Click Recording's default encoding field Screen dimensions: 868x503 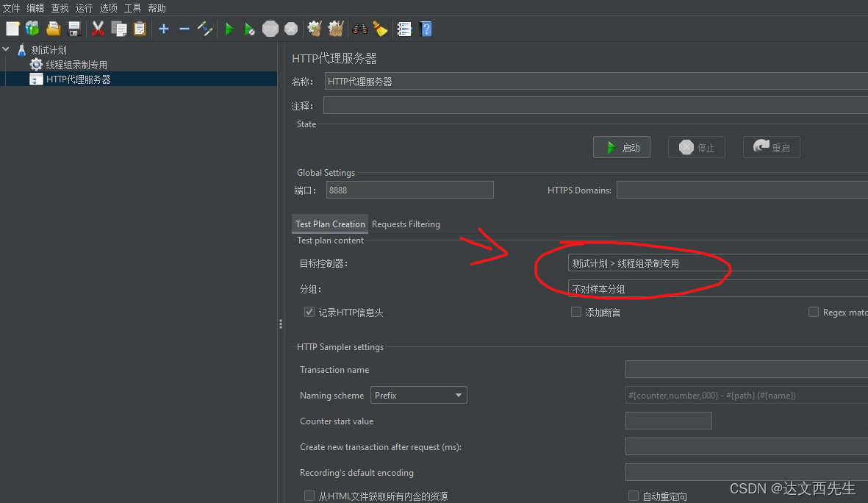coord(747,473)
